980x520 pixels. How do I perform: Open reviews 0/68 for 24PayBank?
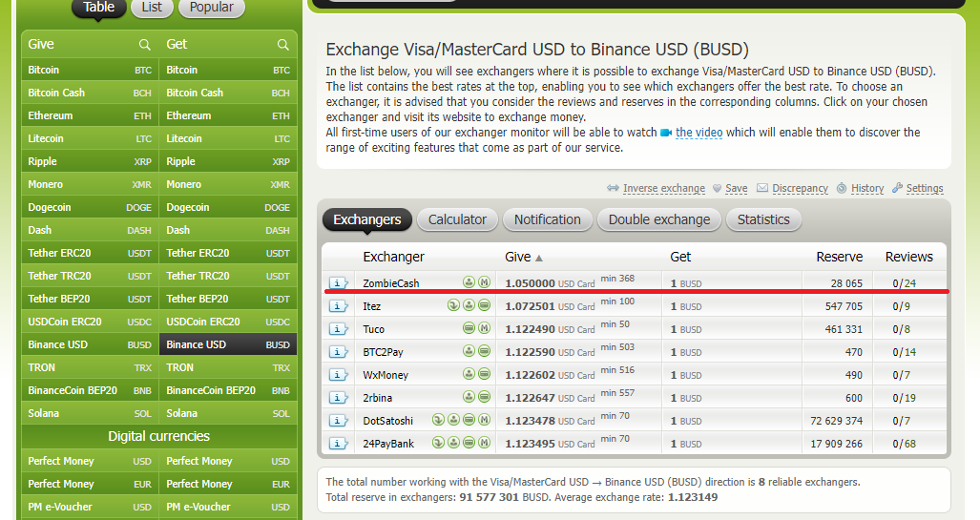[x=904, y=444]
